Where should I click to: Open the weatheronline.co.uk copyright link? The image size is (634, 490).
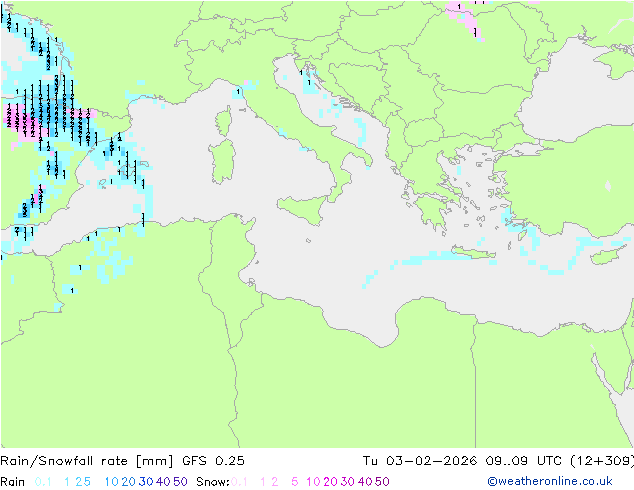550,481
